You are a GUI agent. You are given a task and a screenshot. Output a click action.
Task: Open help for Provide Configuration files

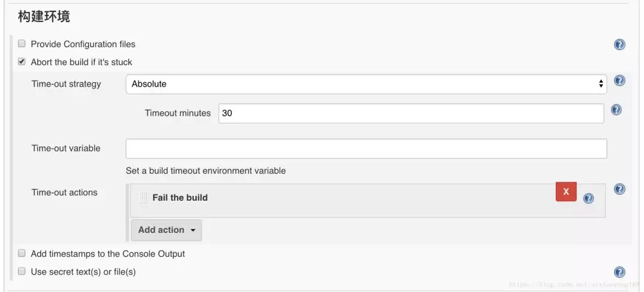coord(620,45)
